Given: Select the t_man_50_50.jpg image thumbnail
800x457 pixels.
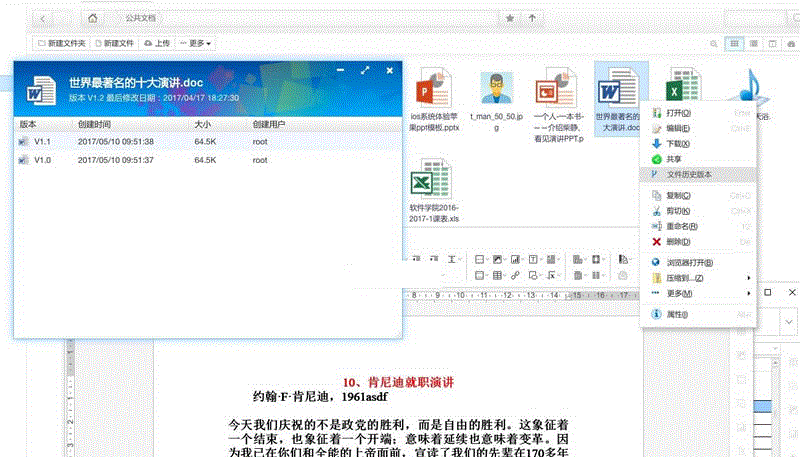Looking at the screenshot, I should (x=496, y=92).
